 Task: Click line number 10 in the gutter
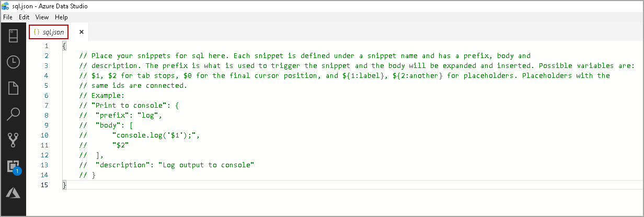(x=44, y=135)
